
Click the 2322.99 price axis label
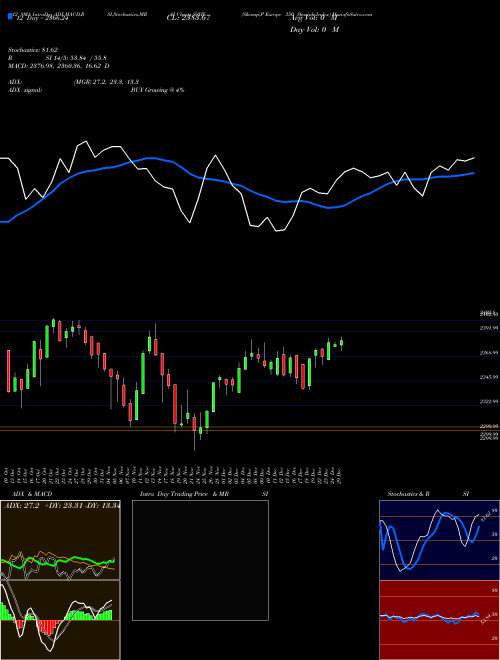pos(489,402)
